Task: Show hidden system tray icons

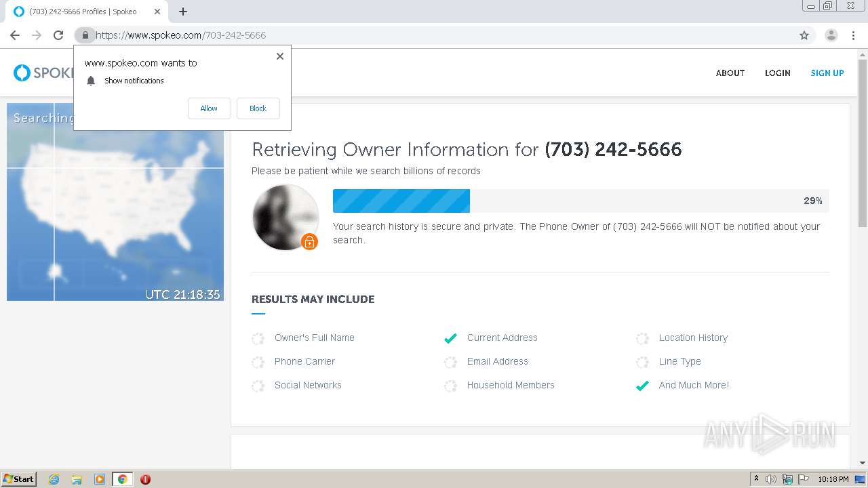Action: (x=756, y=479)
